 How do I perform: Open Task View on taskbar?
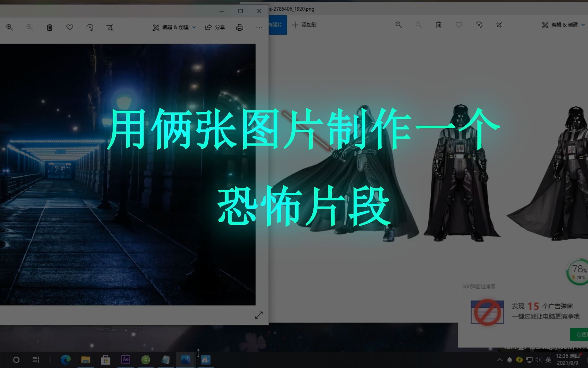pyautogui.click(x=36, y=360)
